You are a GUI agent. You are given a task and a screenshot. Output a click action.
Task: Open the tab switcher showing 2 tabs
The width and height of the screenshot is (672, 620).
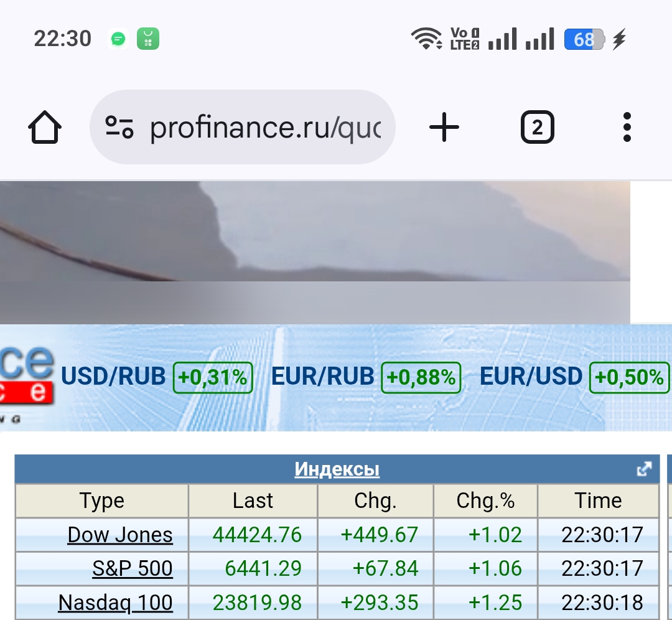(537, 128)
